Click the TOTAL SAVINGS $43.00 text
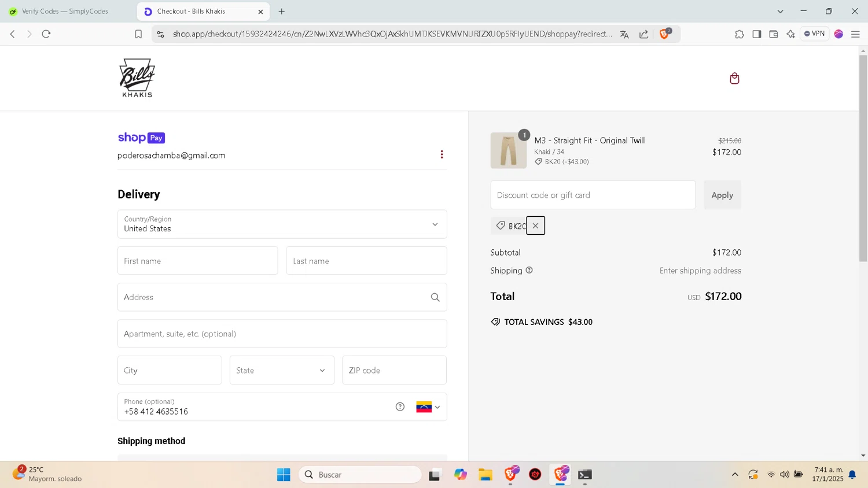Image resolution: width=868 pixels, height=488 pixels. [x=548, y=322]
